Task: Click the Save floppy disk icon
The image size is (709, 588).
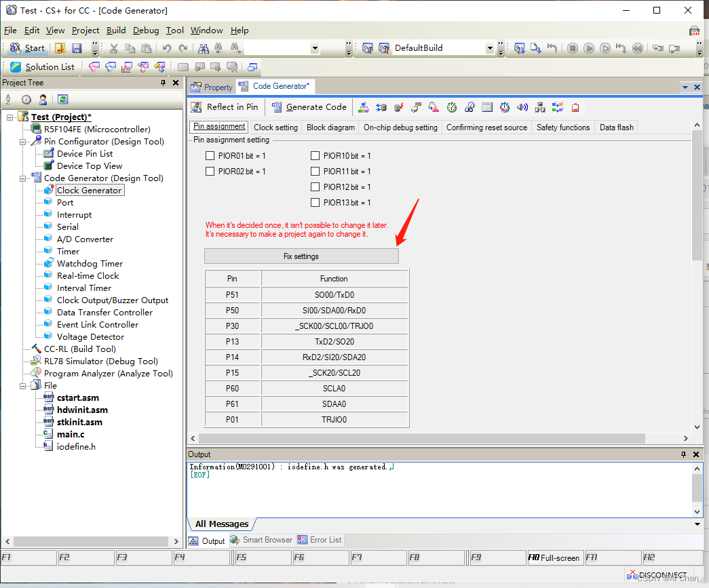Action: [77, 48]
